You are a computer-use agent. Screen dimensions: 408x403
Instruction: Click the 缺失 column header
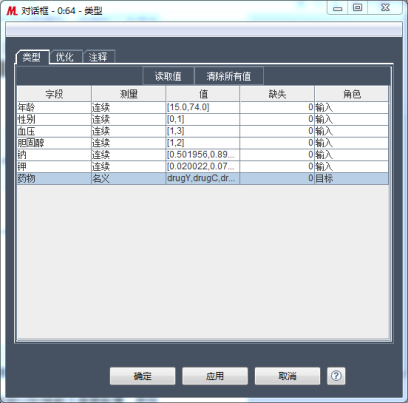point(277,94)
